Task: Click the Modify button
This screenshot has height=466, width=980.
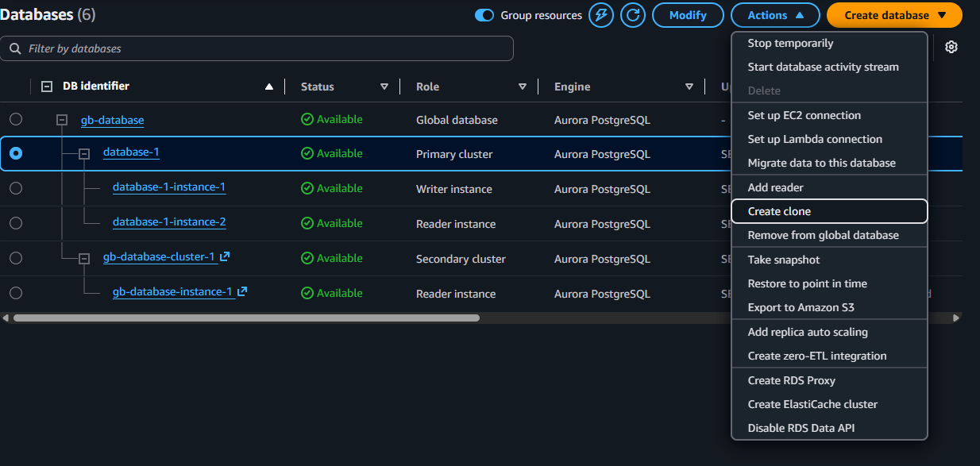Action: pos(688,15)
